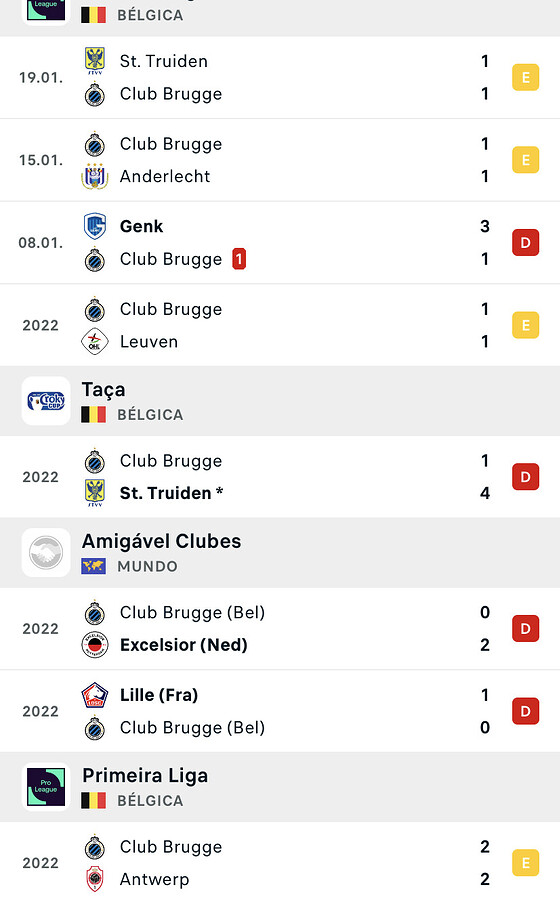The height and width of the screenshot is (900, 560).
Task: Open the Club Brugge vs Antwerp match row
Action: [x=280, y=863]
